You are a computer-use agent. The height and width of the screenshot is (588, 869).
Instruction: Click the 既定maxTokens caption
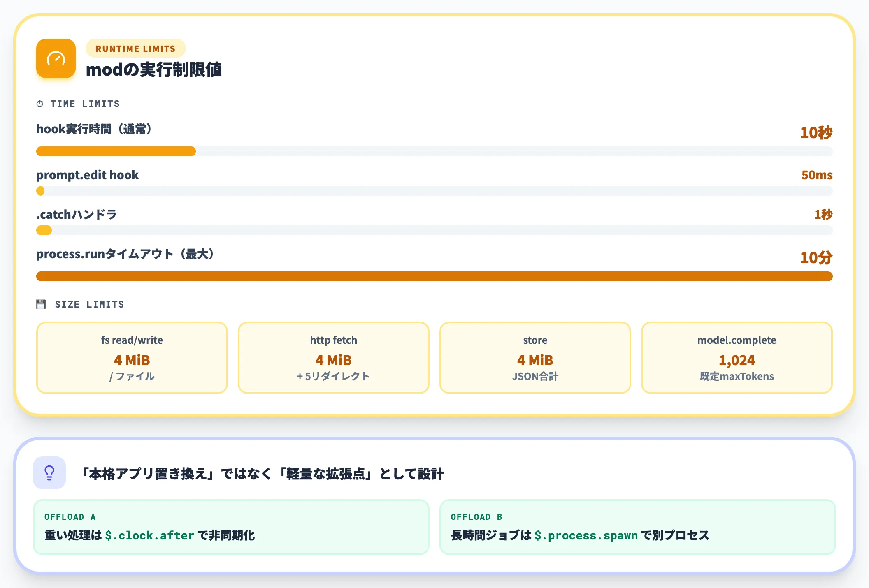pos(737,376)
